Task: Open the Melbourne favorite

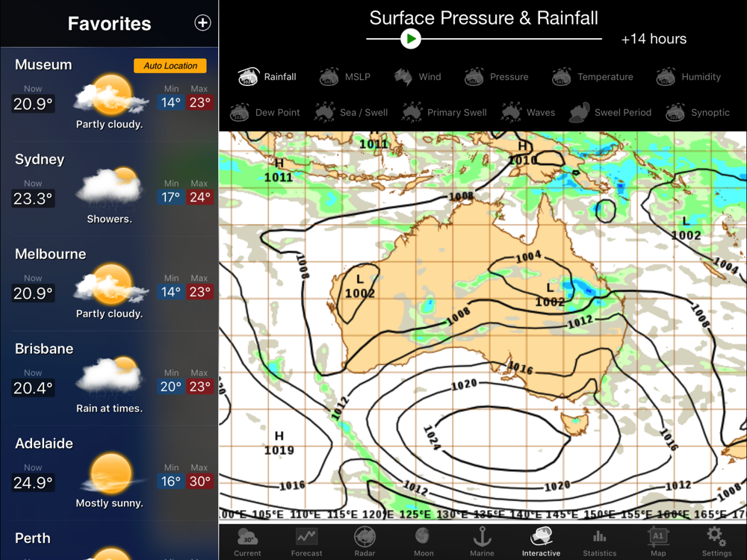Action: [109, 283]
